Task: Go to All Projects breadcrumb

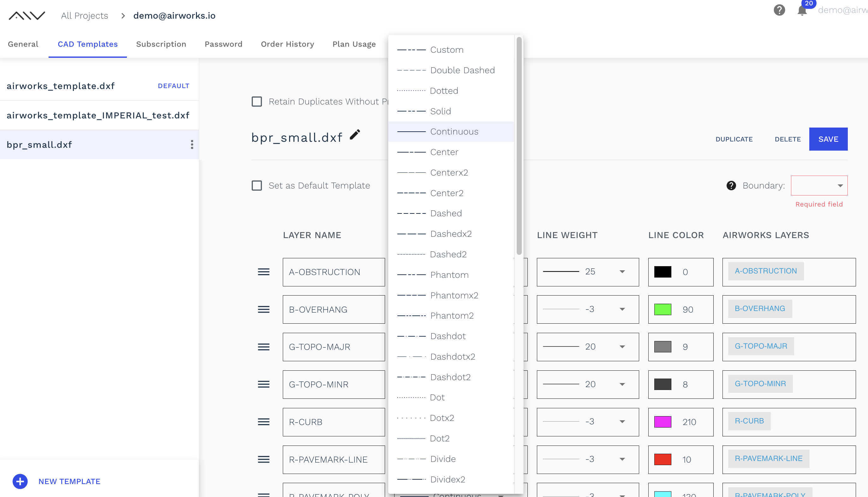Action: point(84,16)
